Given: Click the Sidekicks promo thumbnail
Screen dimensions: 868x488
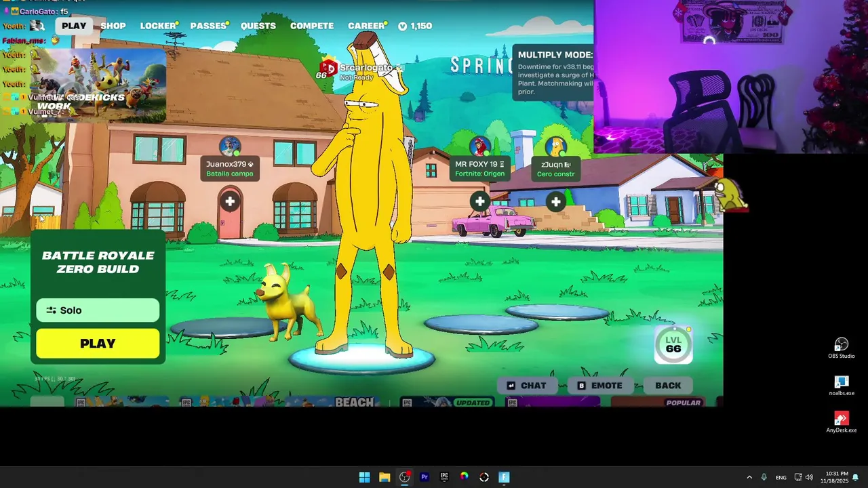Looking at the screenshot, I should (x=98, y=86).
